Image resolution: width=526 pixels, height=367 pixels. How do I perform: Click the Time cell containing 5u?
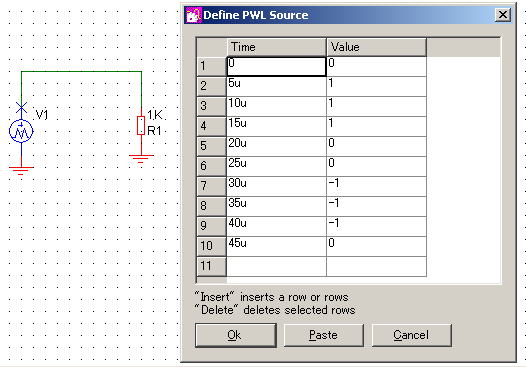pos(276,87)
